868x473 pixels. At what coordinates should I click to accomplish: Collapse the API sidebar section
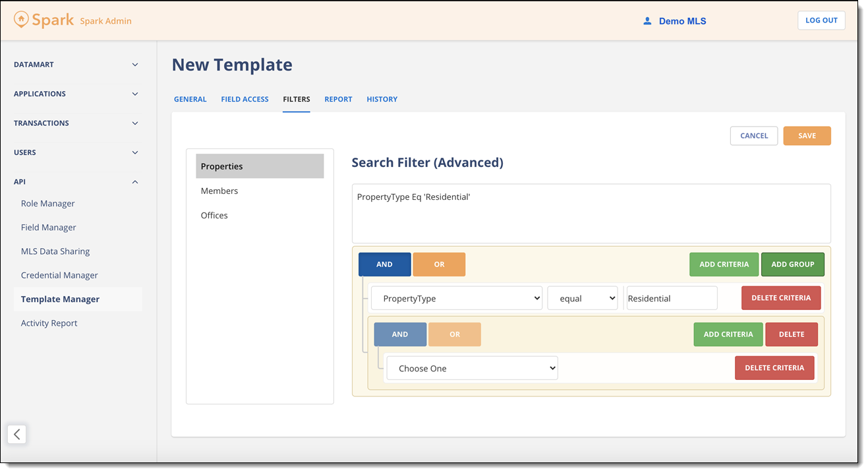tap(76, 181)
